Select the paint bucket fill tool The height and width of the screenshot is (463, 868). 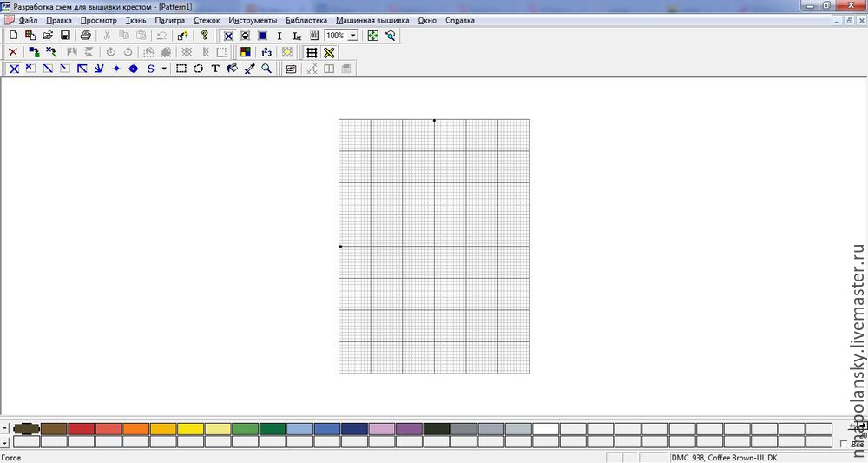pyautogui.click(x=233, y=69)
